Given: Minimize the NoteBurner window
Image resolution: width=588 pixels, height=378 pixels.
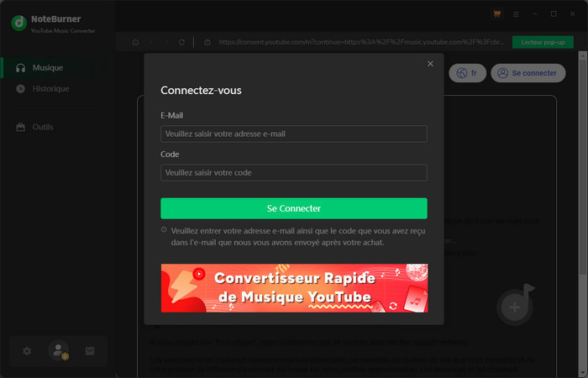Looking at the screenshot, I should (535, 14).
